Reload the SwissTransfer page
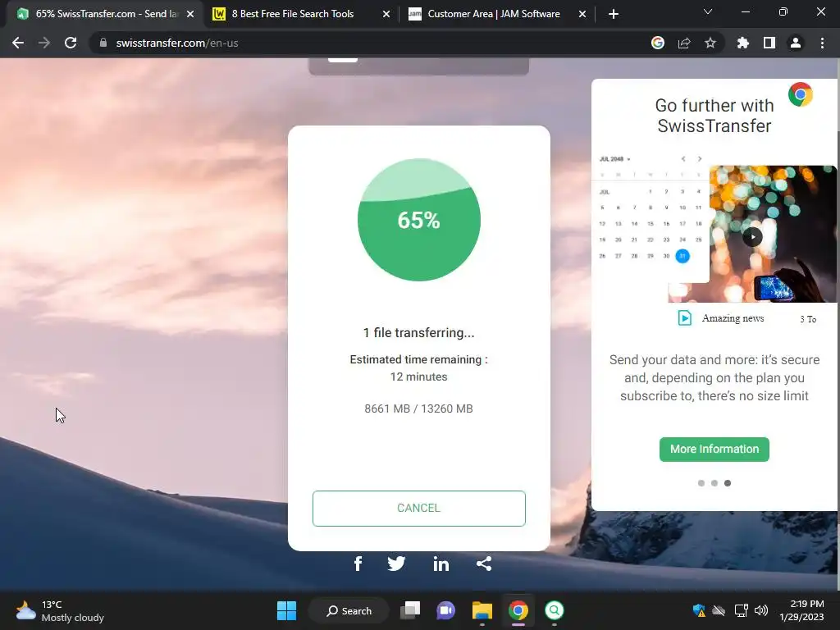 (71, 43)
